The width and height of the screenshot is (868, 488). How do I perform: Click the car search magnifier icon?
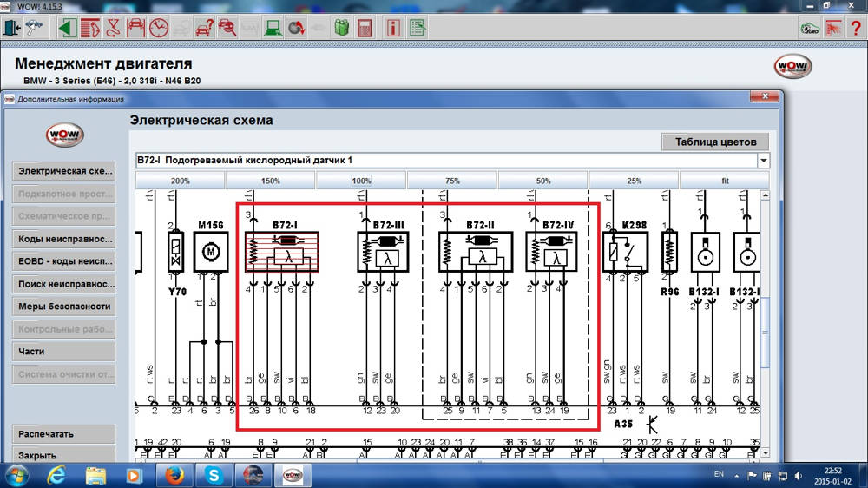(227, 27)
